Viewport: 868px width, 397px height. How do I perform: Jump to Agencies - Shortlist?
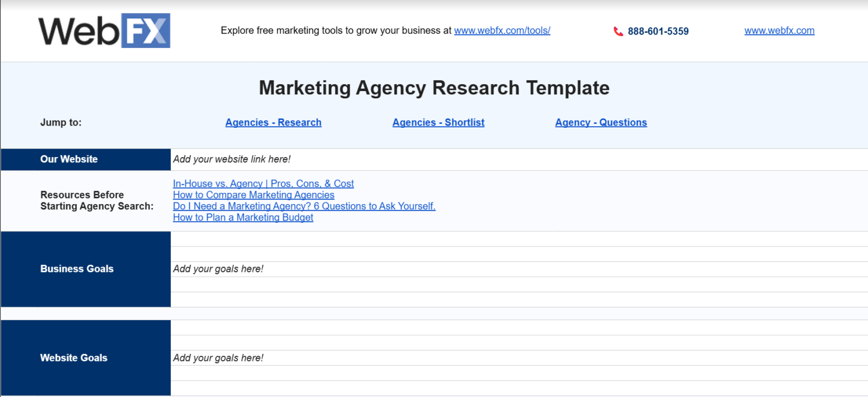point(439,123)
